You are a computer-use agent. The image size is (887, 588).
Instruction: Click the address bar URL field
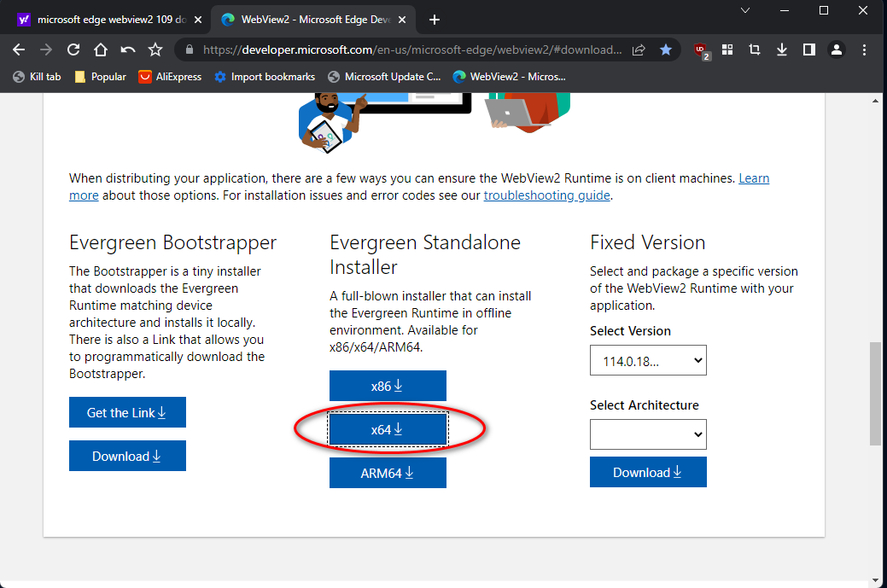(x=411, y=49)
